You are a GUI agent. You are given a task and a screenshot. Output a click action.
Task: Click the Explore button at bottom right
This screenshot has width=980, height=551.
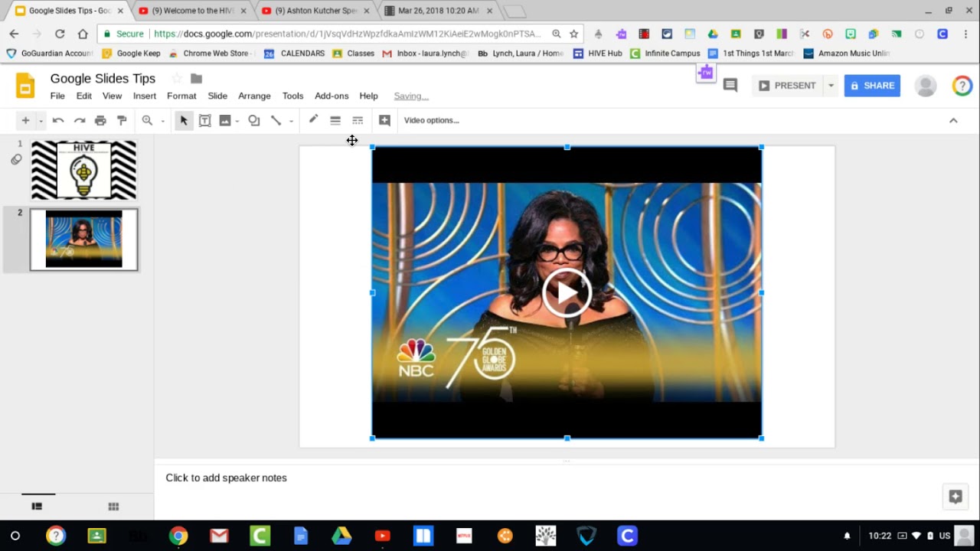click(x=955, y=497)
